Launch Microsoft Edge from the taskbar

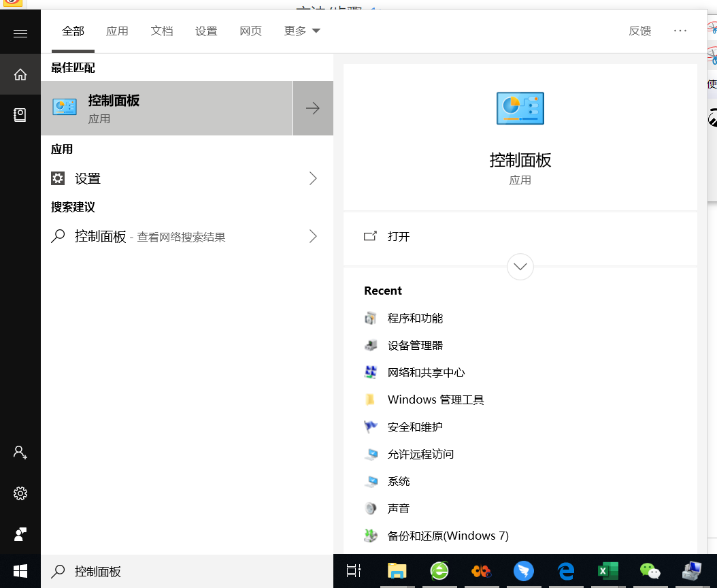566,570
